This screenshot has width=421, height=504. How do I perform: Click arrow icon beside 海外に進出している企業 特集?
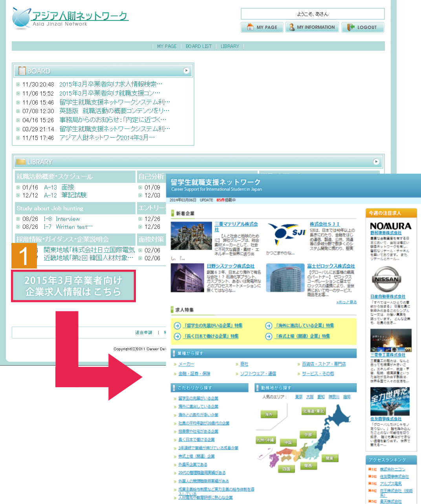coord(269,326)
